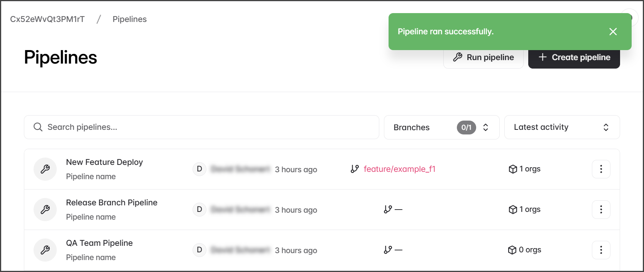Click the user avatar D in New Feature Deploy row
Viewport: 644px width, 272px height.
(199, 169)
